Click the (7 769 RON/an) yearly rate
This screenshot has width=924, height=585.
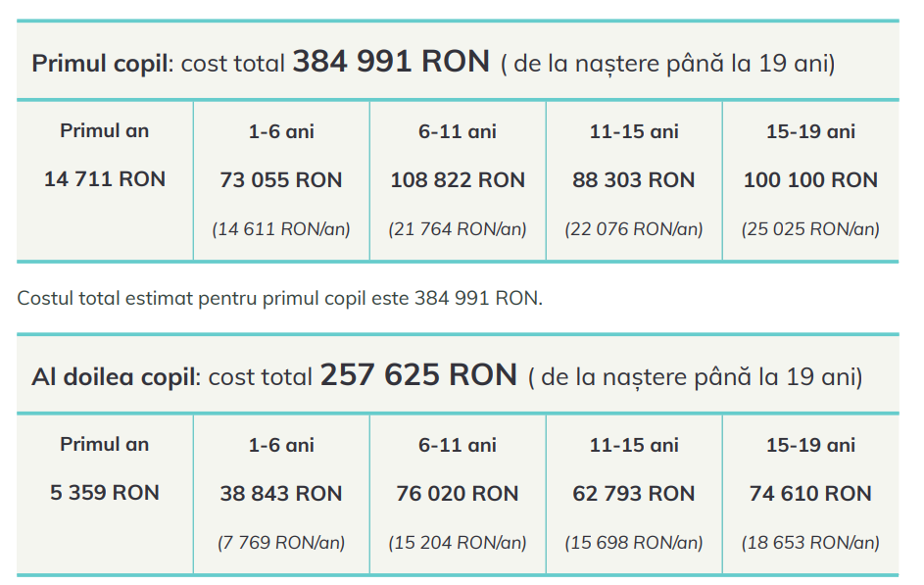coord(281,543)
